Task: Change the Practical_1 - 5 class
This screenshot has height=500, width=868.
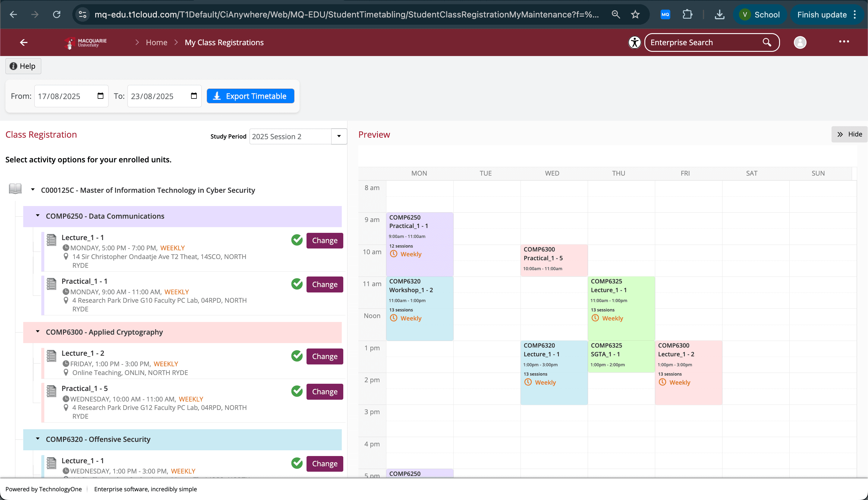Action: [x=324, y=392]
